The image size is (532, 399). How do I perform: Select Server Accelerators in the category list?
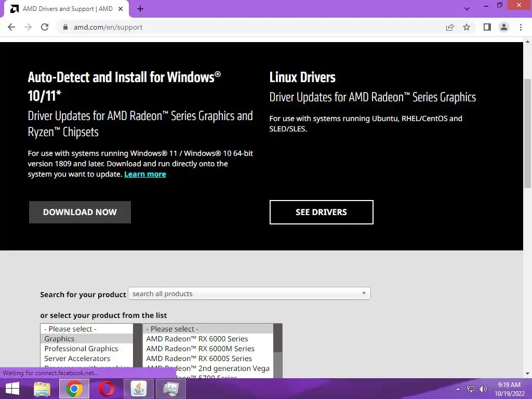coord(87,358)
